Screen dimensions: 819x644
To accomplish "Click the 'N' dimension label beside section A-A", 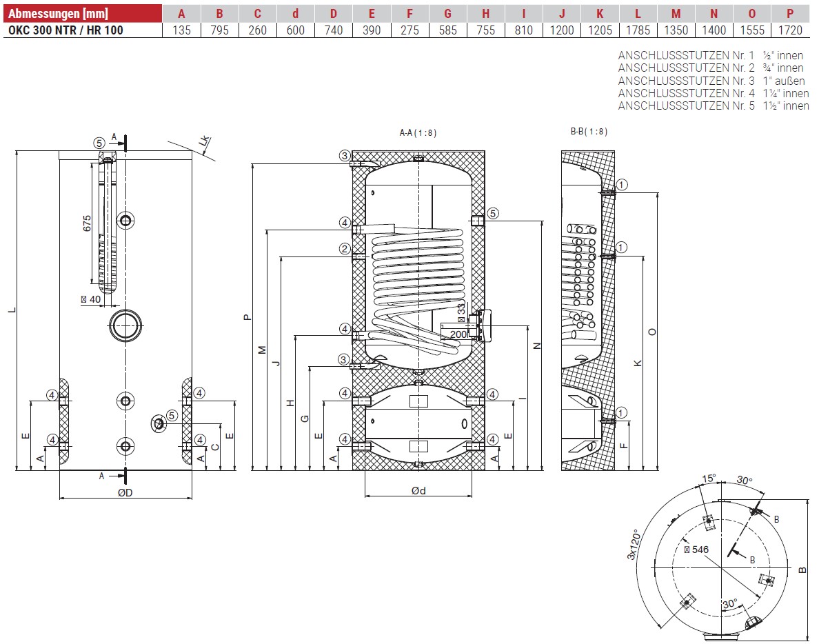I will click(x=536, y=345).
